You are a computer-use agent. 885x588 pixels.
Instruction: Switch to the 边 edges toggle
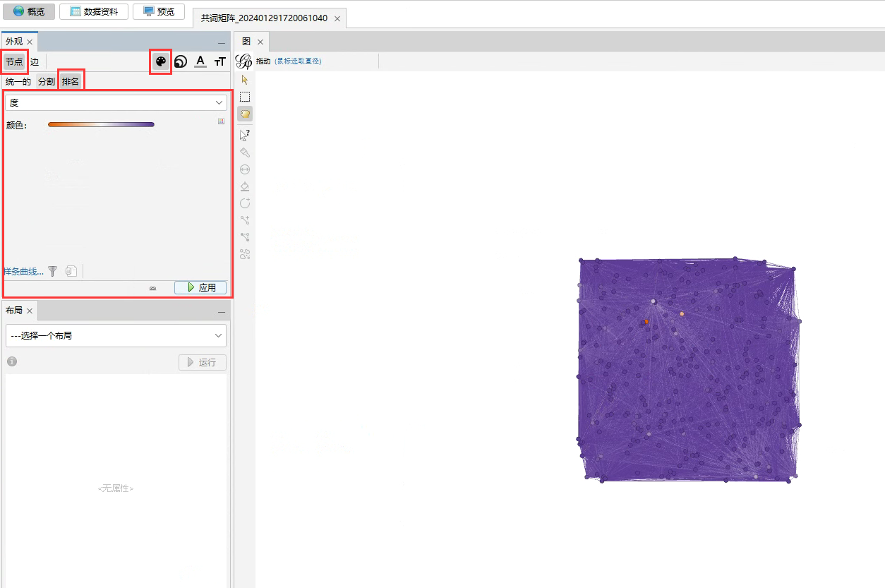pyautogui.click(x=35, y=62)
